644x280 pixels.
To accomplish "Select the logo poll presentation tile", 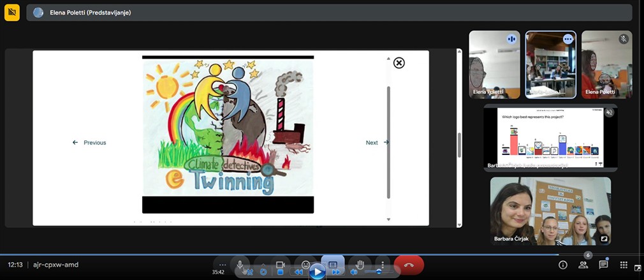I will coord(550,138).
